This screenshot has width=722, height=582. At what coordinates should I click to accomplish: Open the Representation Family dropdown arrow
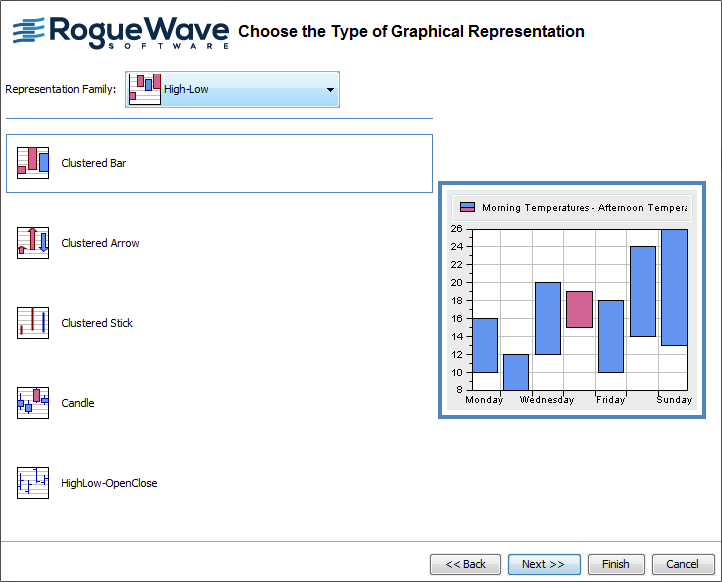[330, 90]
